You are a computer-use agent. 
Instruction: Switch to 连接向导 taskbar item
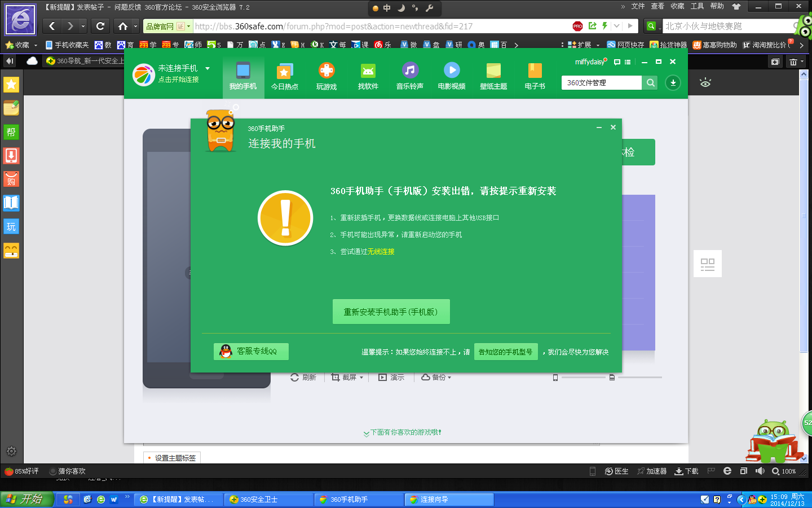point(449,500)
